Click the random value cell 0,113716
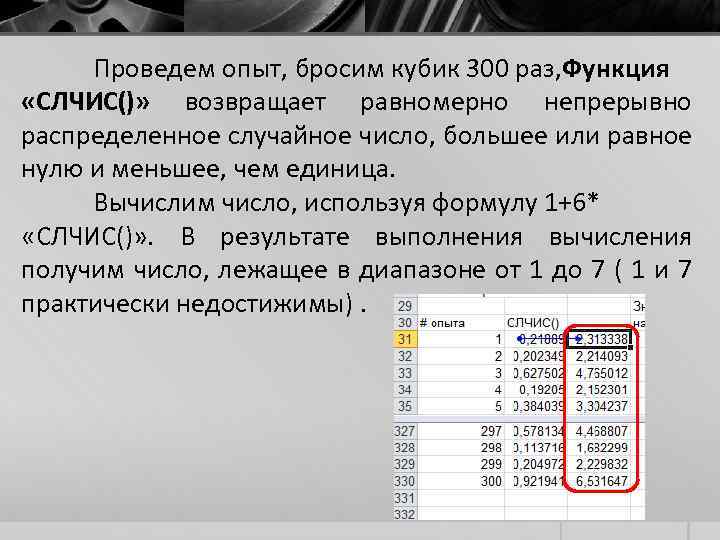Screen dimensions: 720x540 (536, 448)
